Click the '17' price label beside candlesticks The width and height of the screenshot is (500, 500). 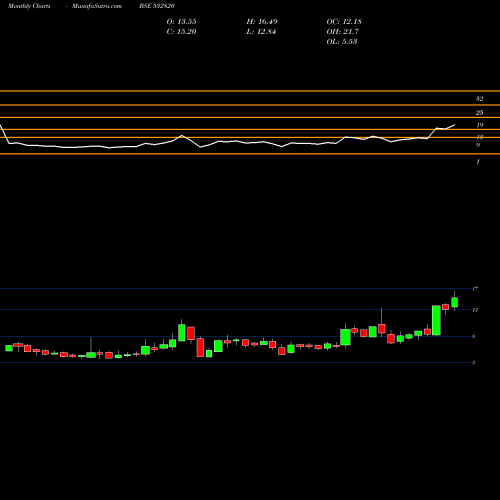(x=475, y=289)
